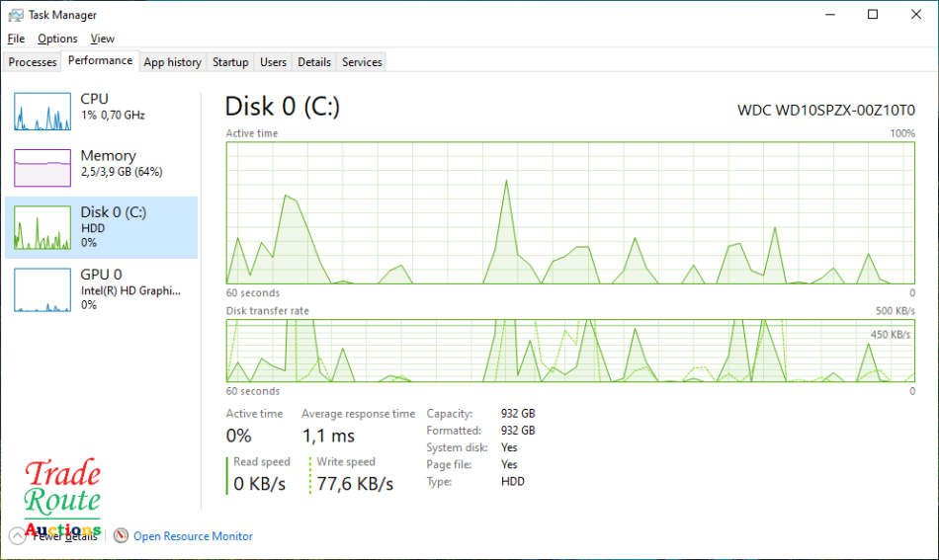Switch to the App history tab
The height and width of the screenshot is (560, 939).
[x=172, y=62]
